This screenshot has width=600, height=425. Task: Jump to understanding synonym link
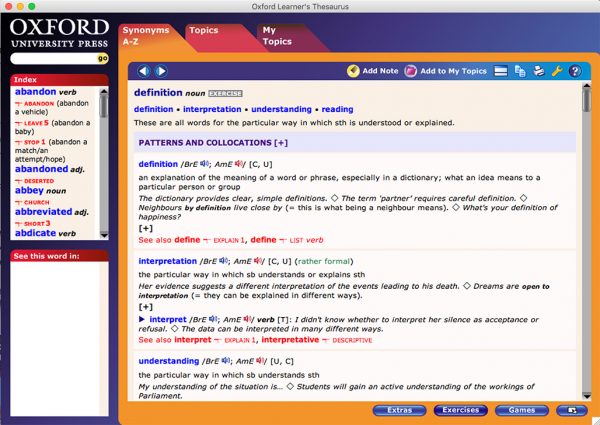[281, 109]
